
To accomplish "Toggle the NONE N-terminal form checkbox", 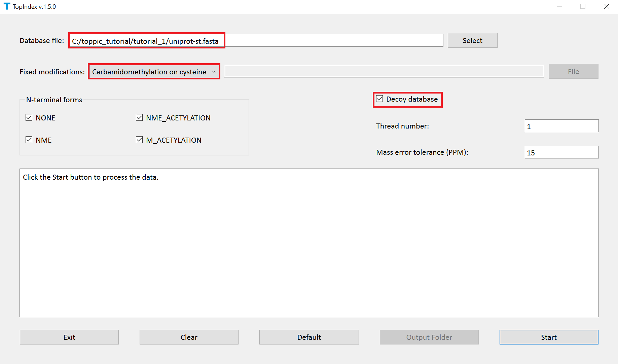I will click(29, 118).
